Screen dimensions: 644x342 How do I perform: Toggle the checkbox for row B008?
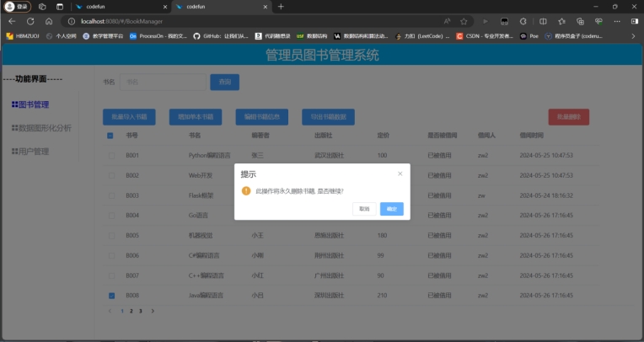click(110, 296)
